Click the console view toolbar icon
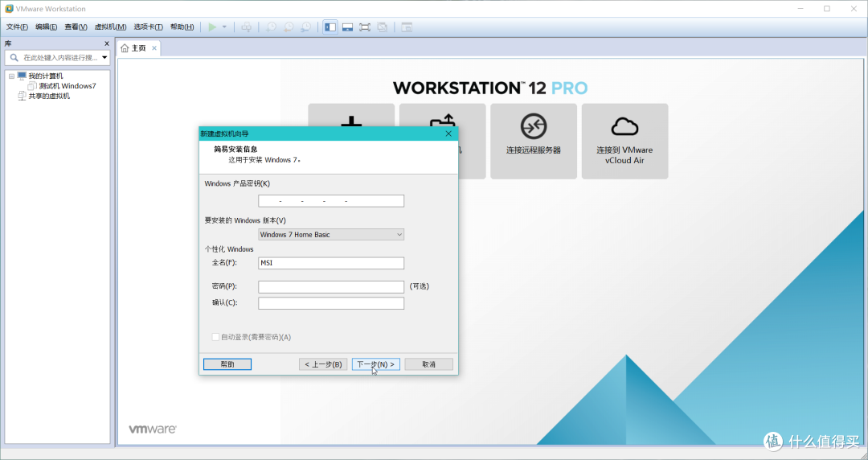The image size is (868, 460). pos(407,27)
